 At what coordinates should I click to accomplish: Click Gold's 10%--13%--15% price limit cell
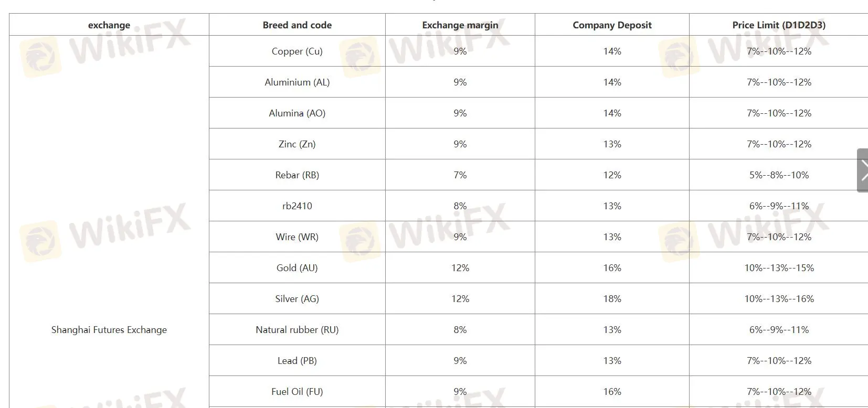779,267
